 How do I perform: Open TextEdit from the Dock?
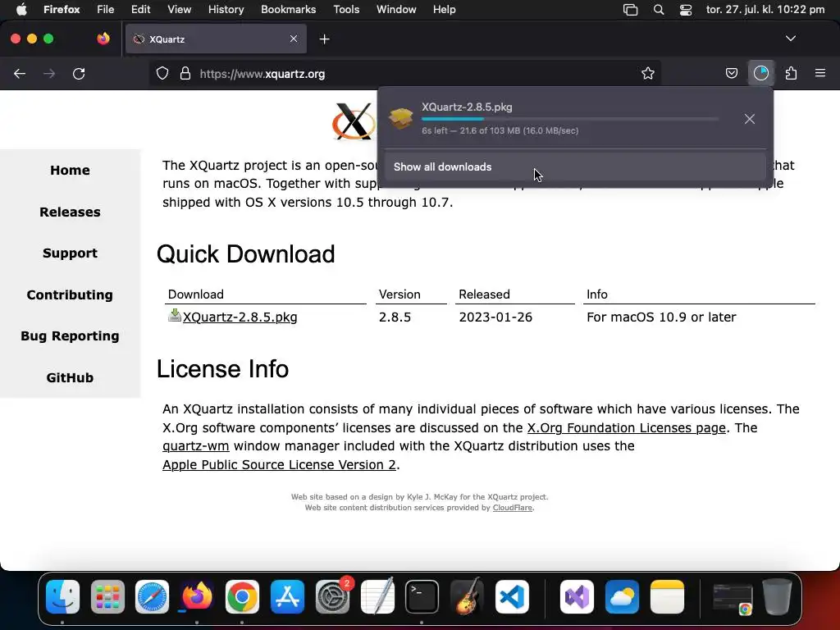pos(377,597)
